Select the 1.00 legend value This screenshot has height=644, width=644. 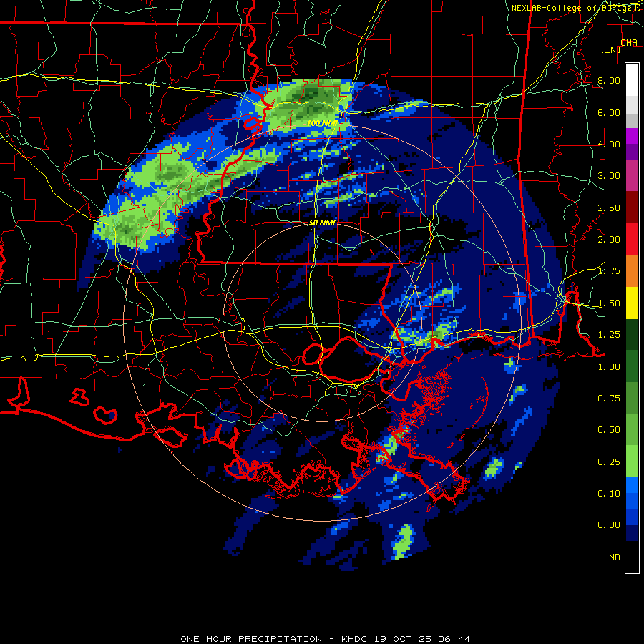click(609, 367)
